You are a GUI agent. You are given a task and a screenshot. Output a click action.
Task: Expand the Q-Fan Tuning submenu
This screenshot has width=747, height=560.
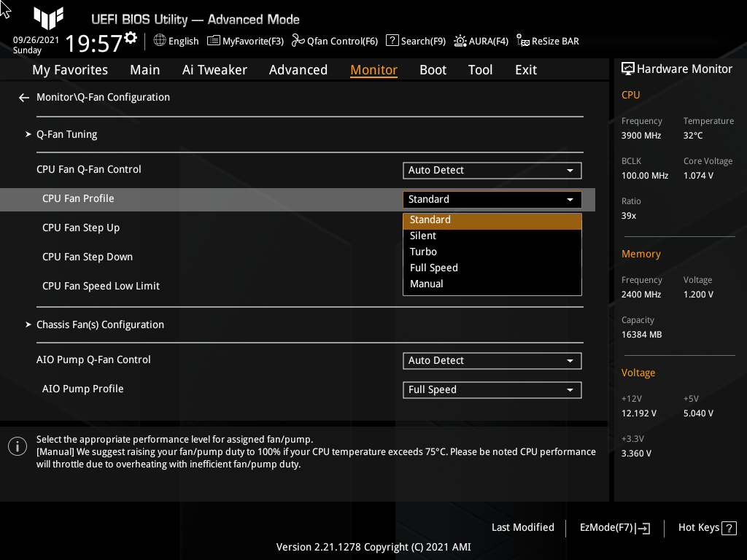(67, 134)
